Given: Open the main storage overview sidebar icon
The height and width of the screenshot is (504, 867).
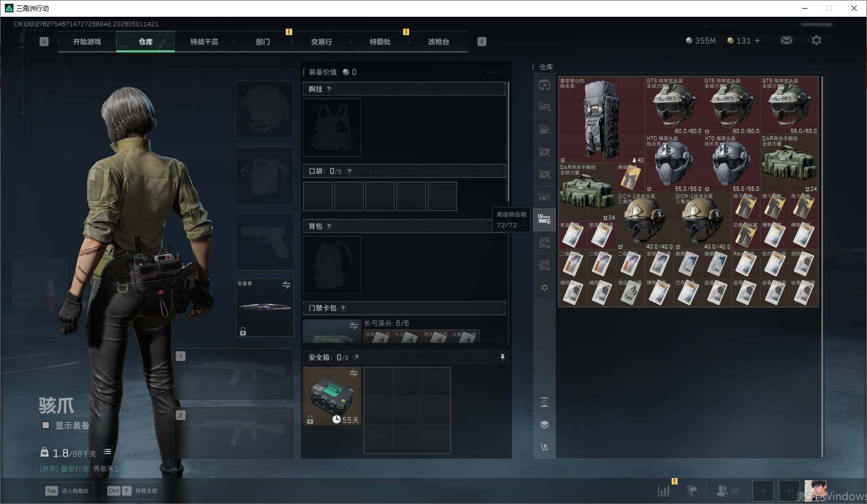Looking at the screenshot, I should coord(544,85).
